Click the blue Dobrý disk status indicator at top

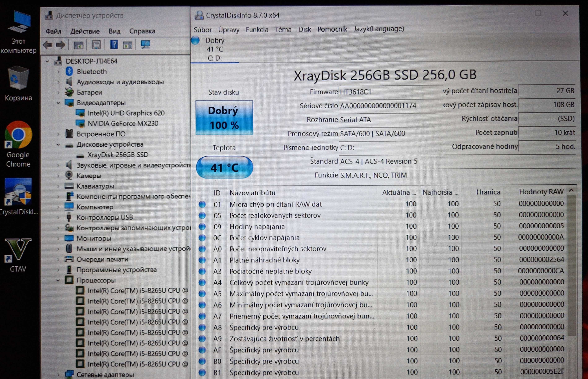point(196,40)
